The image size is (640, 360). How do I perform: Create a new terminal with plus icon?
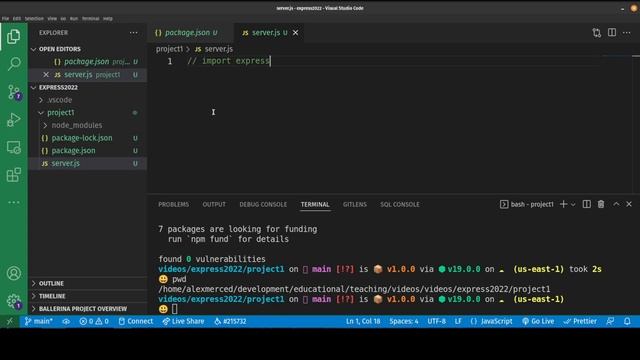(563, 204)
